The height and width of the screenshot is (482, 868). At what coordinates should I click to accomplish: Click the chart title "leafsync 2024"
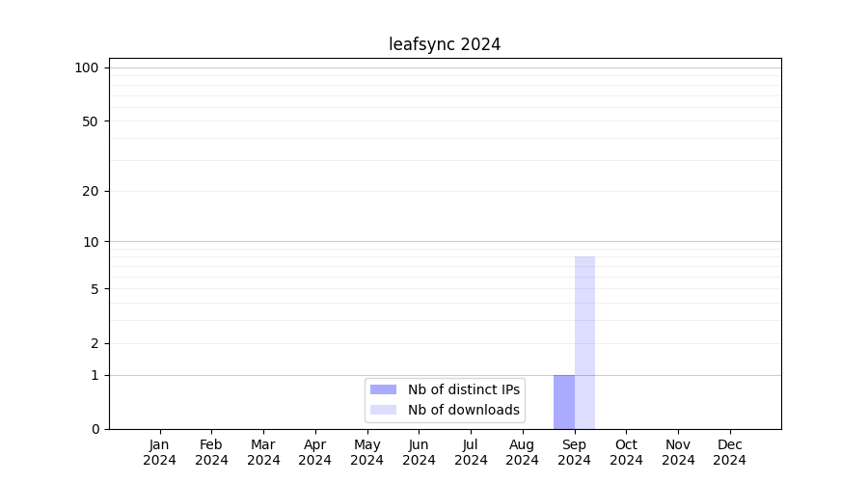coord(445,44)
